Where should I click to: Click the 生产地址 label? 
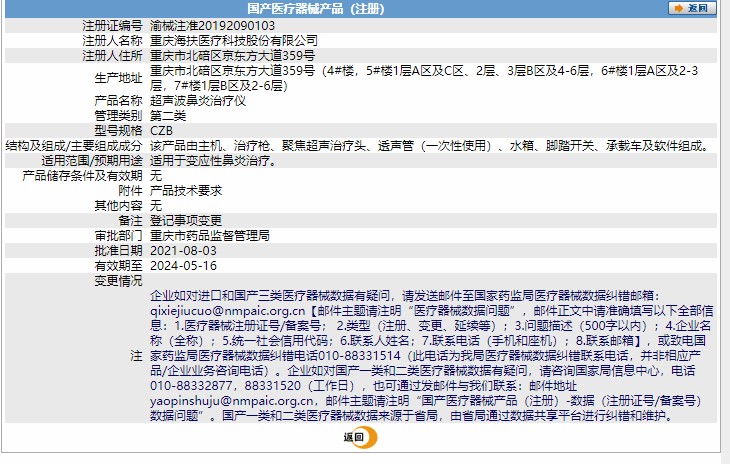click(118, 78)
